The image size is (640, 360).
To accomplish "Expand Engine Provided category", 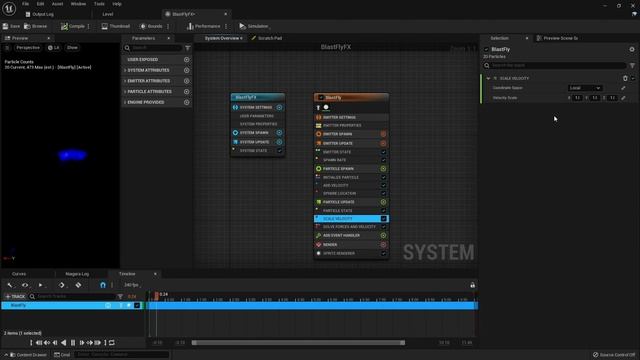I will (x=125, y=102).
